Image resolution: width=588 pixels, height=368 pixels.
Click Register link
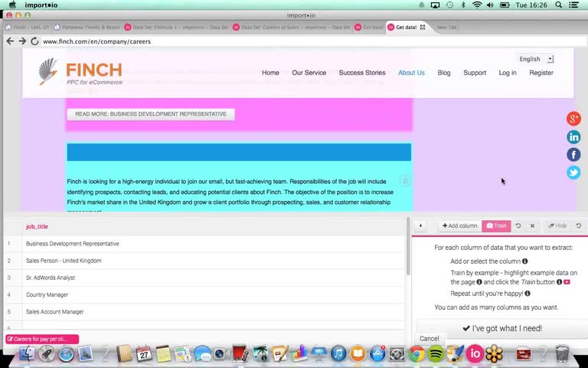[x=541, y=73]
